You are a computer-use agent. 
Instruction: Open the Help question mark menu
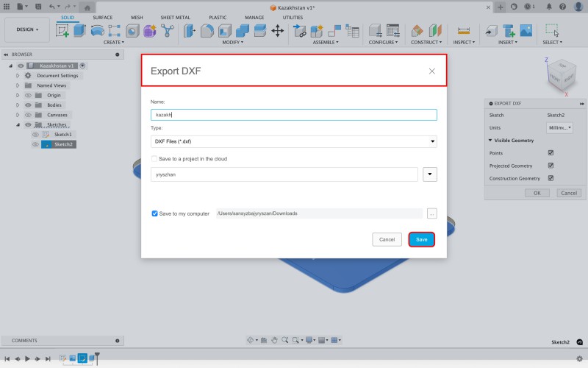tap(562, 7)
